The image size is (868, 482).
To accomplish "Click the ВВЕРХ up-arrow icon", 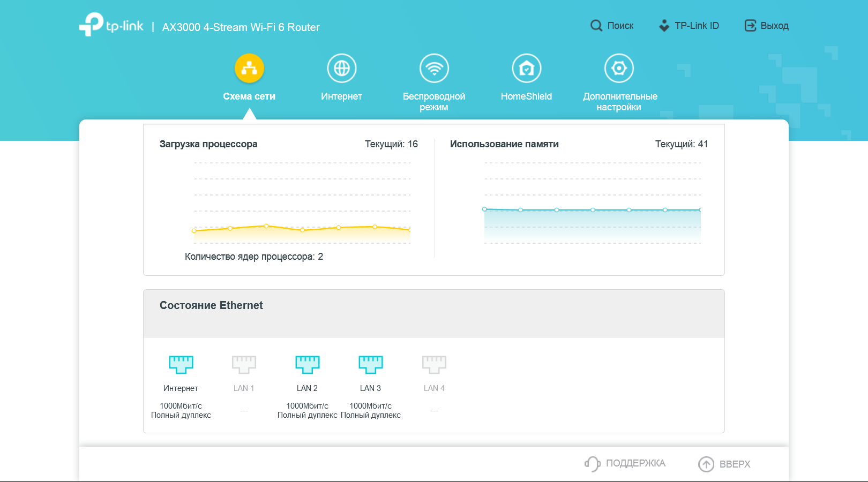I will tap(706, 464).
